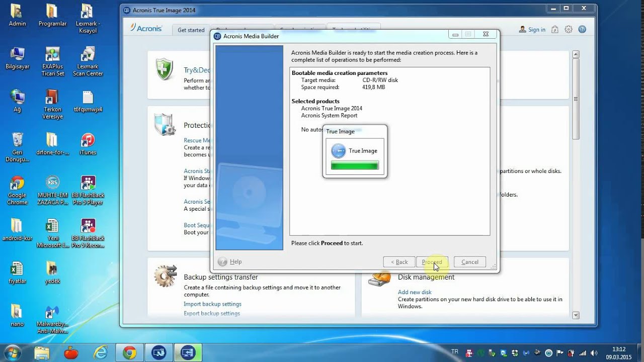
Task: Click Cancel in Acronis Media Builder
Action: pyautogui.click(x=470, y=262)
